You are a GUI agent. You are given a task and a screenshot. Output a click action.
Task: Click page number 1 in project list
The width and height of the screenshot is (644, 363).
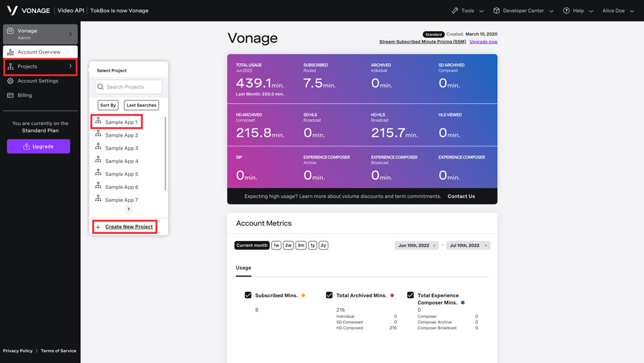point(129,210)
